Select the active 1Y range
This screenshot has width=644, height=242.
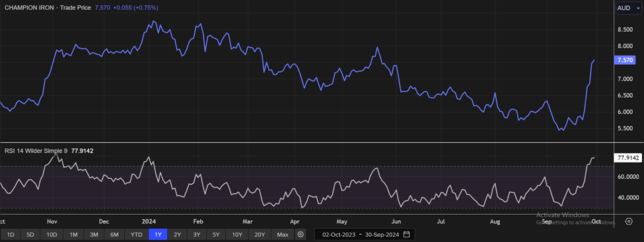point(158,235)
